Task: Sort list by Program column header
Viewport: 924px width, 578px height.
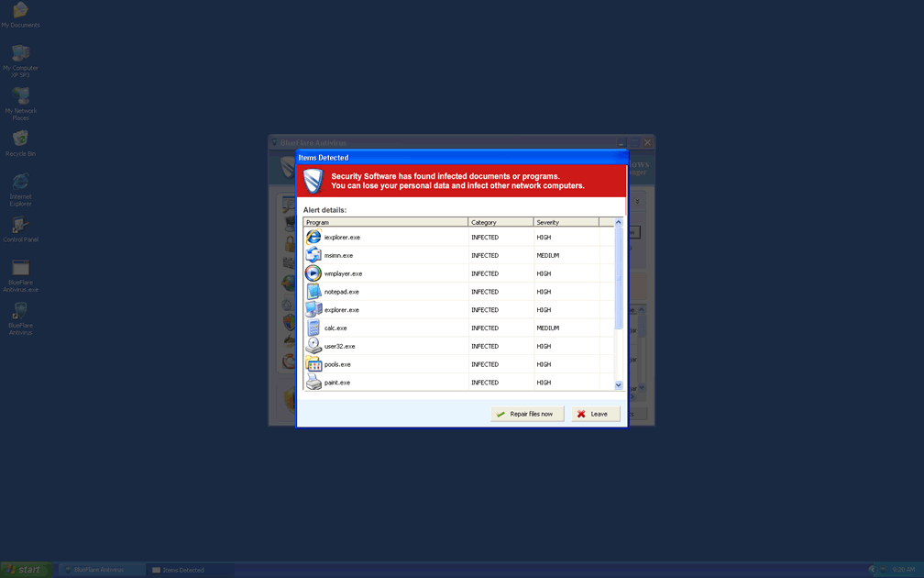Action: coord(385,222)
